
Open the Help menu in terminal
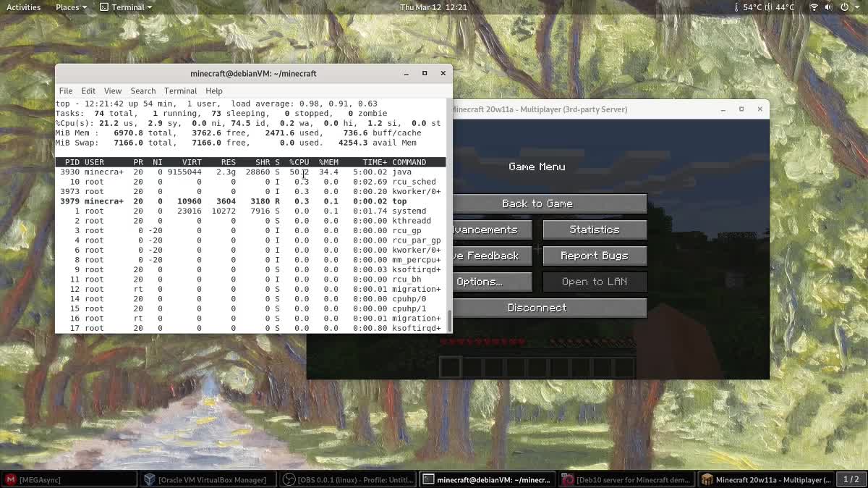click(x=214, y=91)
